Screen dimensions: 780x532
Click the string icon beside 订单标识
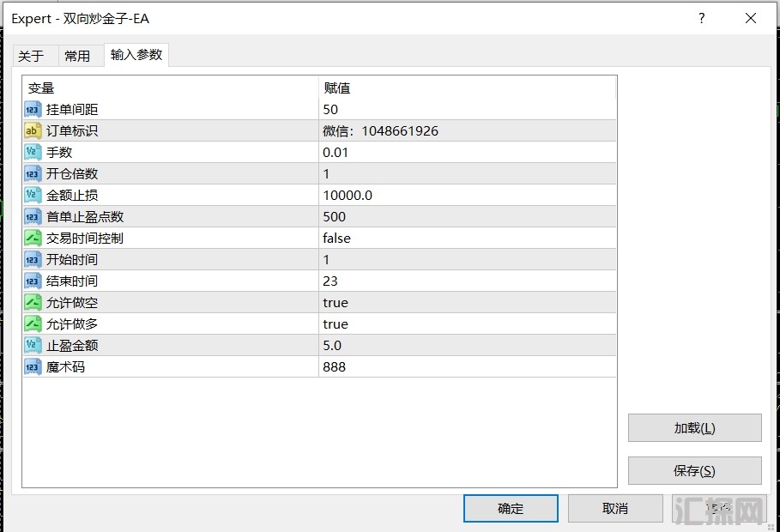[x=33, y=130]
